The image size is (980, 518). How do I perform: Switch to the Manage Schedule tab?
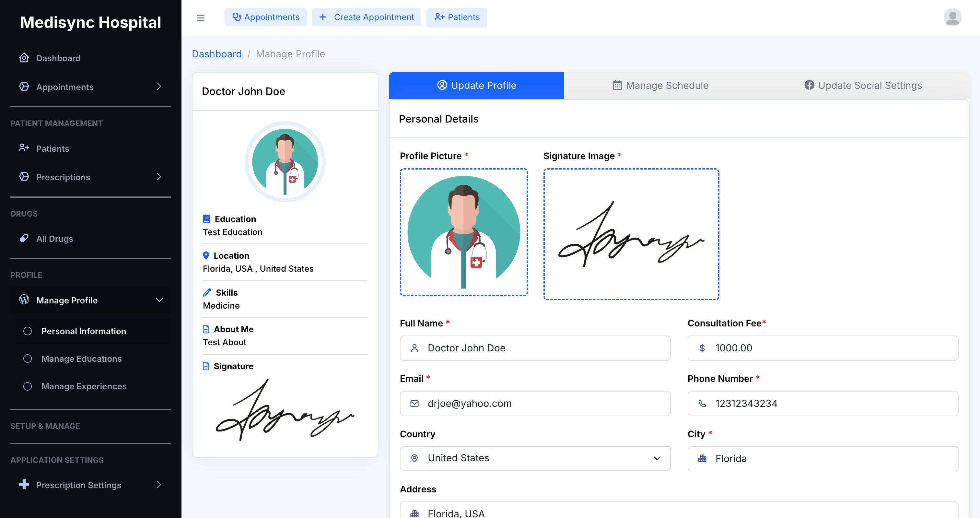660,85
